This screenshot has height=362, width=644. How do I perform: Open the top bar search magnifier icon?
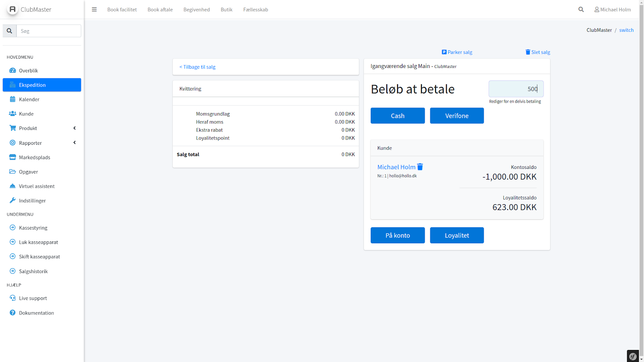pos(581,10)
